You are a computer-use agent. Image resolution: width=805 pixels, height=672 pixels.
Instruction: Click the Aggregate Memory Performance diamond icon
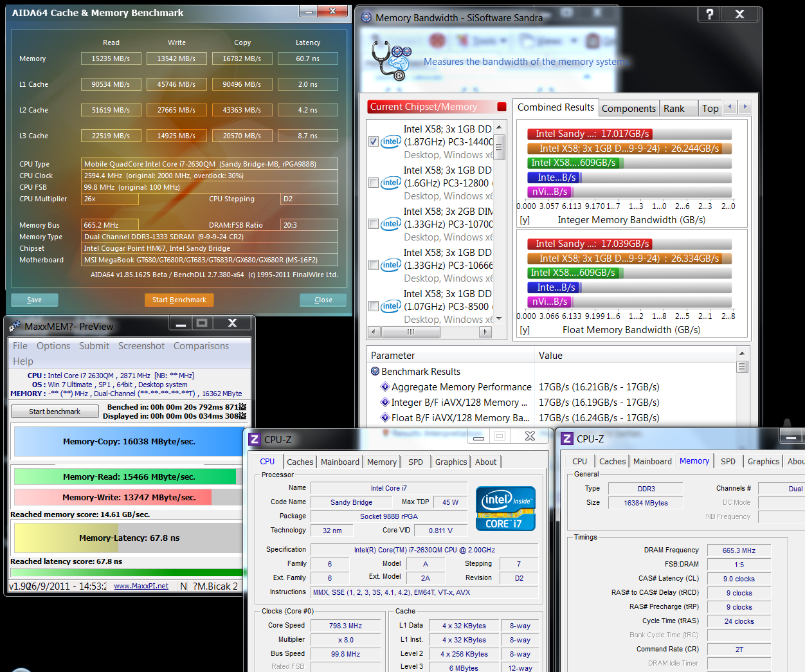coord(384,387)
